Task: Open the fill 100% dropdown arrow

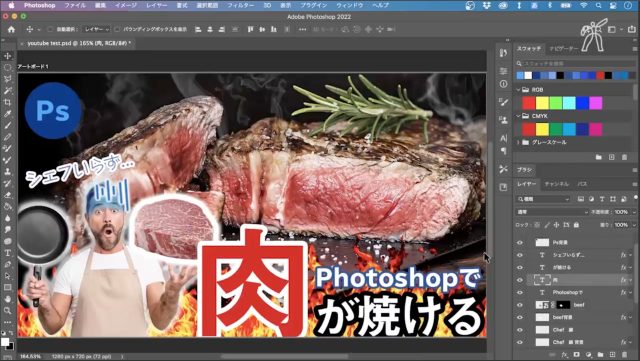Action: click(634, 225)
